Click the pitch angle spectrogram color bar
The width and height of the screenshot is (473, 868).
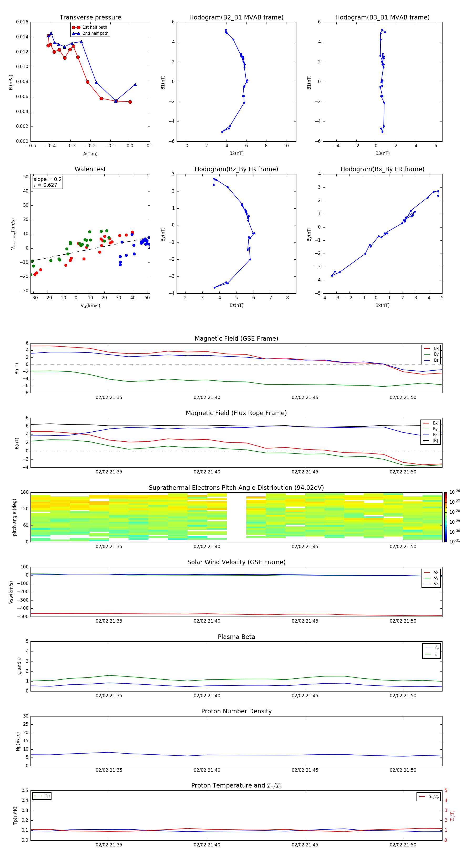pos(446,517)
